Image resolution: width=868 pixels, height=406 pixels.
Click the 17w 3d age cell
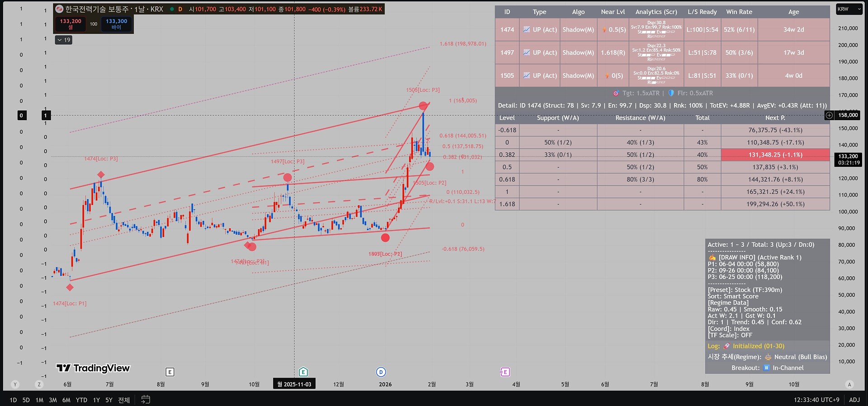point(794,53)
